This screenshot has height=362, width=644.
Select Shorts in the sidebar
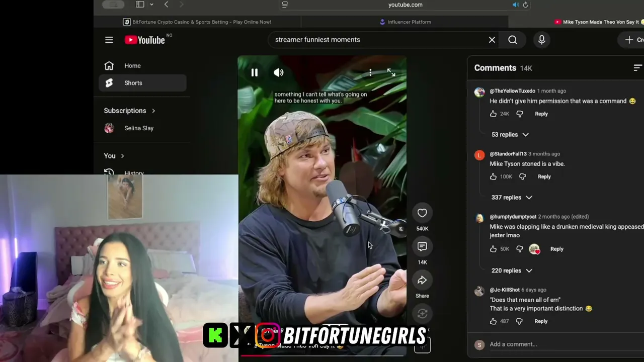(143, 83)
